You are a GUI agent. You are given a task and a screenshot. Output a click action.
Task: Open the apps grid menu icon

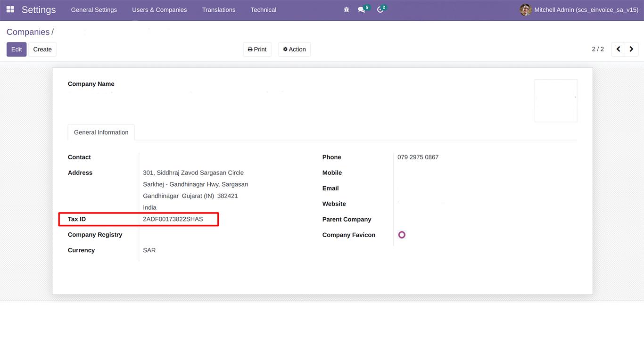(x=10, y=9)
